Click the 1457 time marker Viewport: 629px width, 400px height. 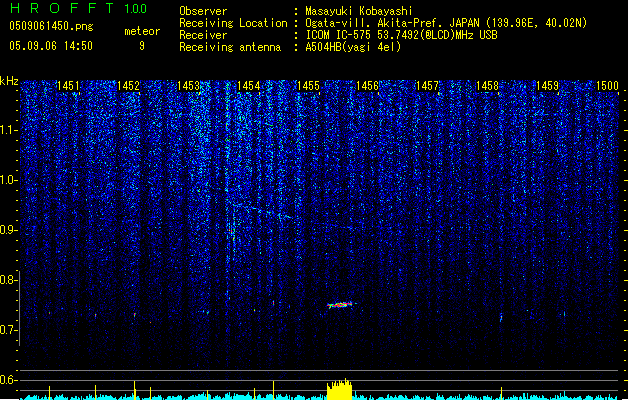pyautogui.click(x=427, y=86)
